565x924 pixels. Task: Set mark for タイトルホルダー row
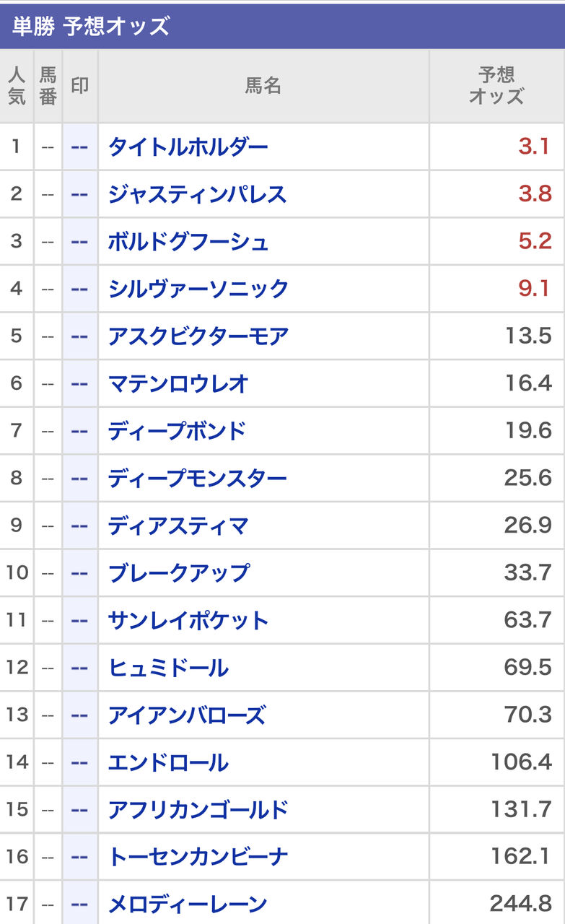pyautogui.click(x=79, y=147)
